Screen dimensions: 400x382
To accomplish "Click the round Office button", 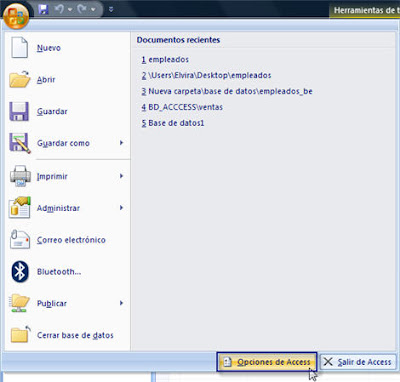I will click(16, 15).
